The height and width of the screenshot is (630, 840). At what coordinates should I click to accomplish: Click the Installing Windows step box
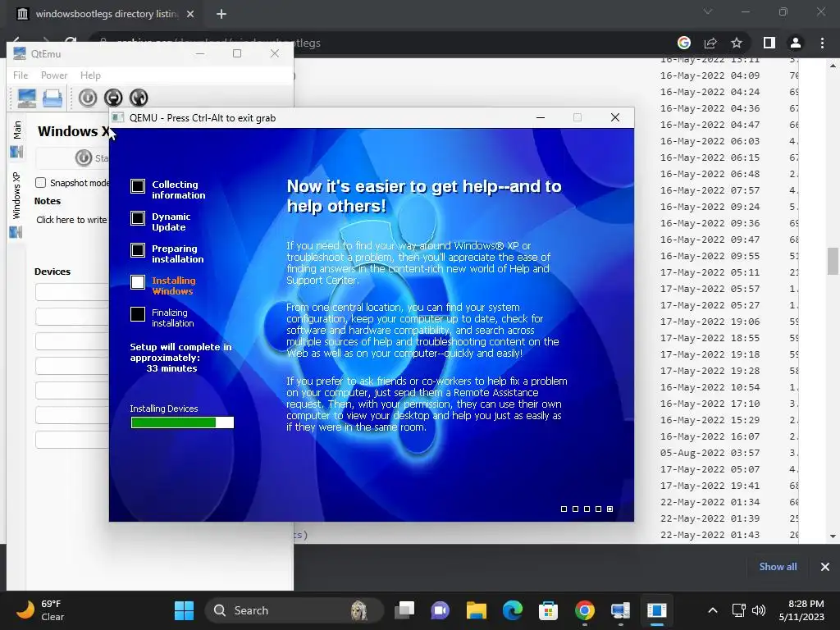pos(138,282)
